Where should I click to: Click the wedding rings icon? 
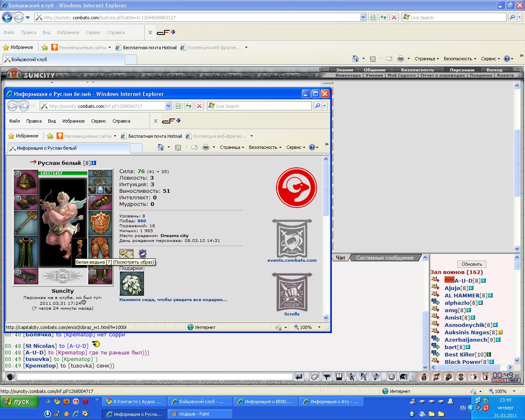[126, 254]
